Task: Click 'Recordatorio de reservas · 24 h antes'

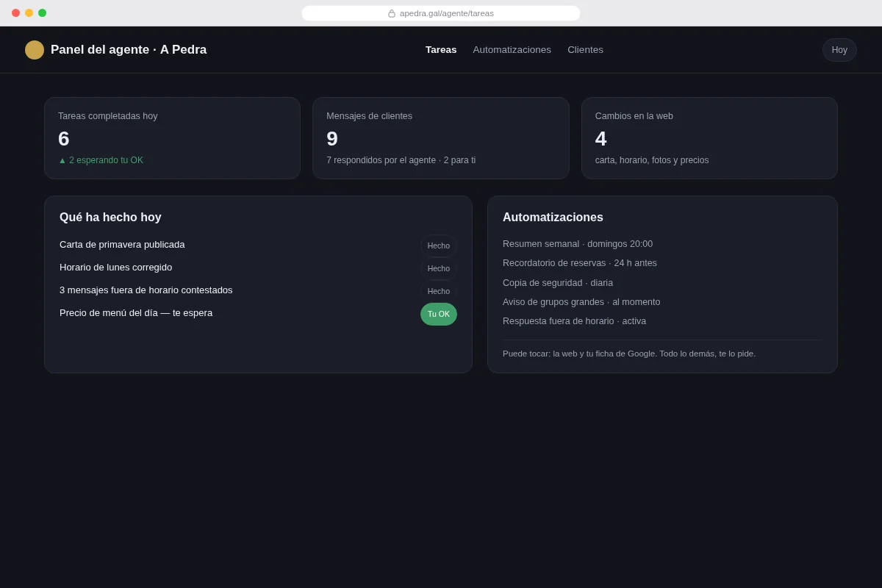Action: click(580, 263)
